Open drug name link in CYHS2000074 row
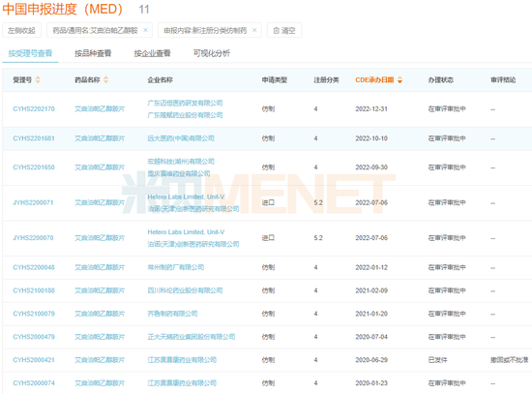Screen dimensions: 532x394 (x=100, y=383)
